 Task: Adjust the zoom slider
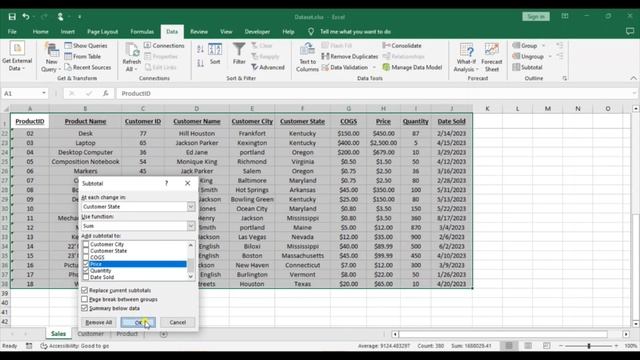coord(589,346)
